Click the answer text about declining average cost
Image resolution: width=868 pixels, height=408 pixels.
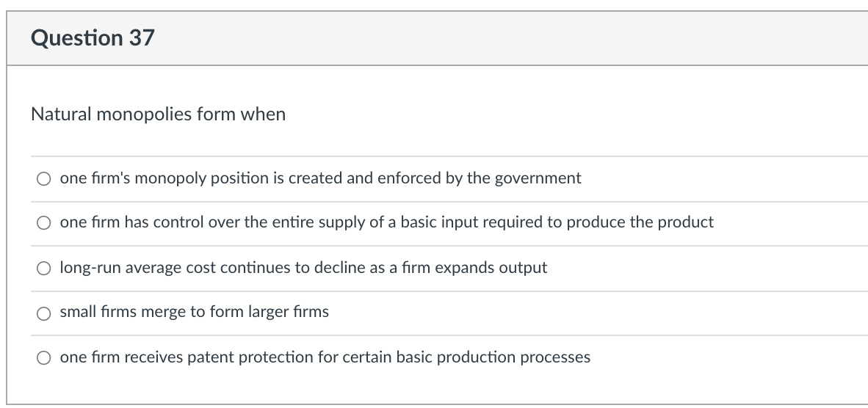(x=303, y=267)
